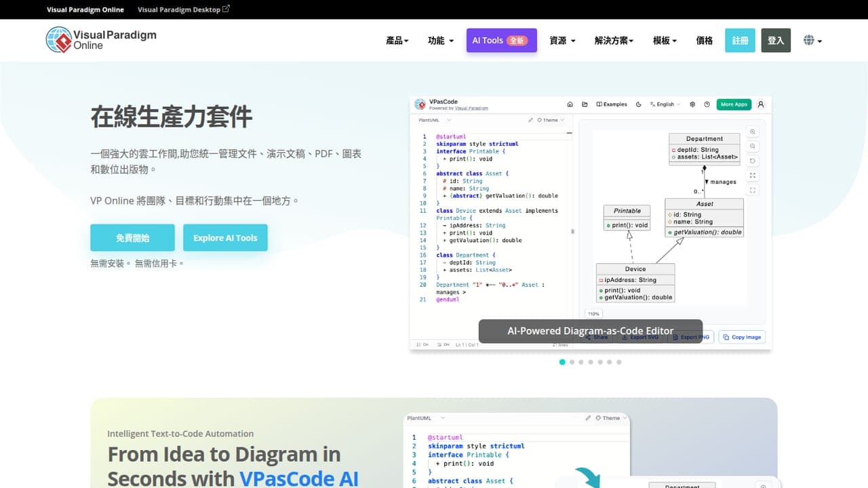
Task: Click the Examples book item in VPasCode preview
Action: [x=612, y=104]
